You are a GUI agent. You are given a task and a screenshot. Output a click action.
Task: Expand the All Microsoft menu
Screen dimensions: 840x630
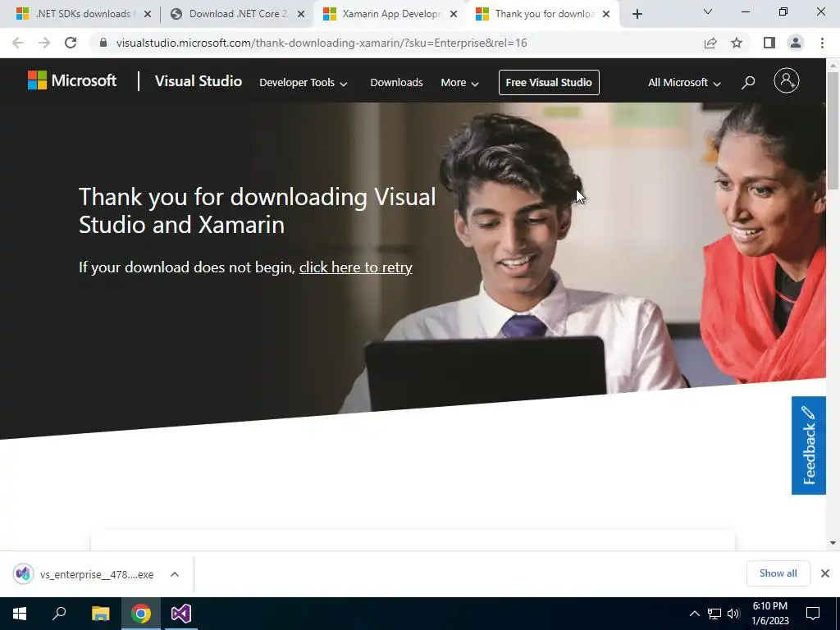tap(684, 83)
